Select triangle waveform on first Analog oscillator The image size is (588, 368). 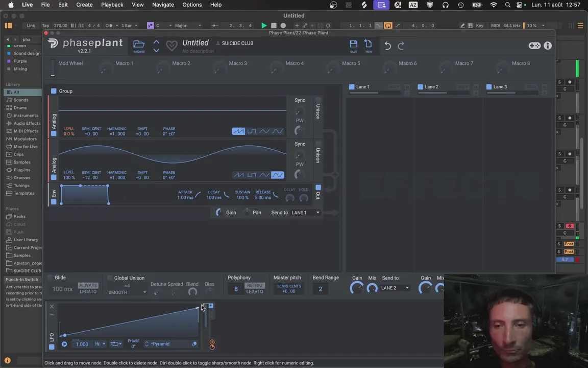pos(264,131)
